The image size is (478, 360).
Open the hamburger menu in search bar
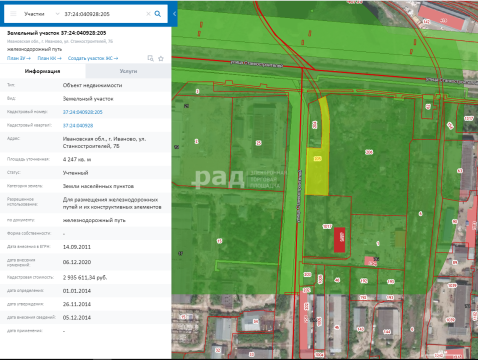tap(13, 14)
